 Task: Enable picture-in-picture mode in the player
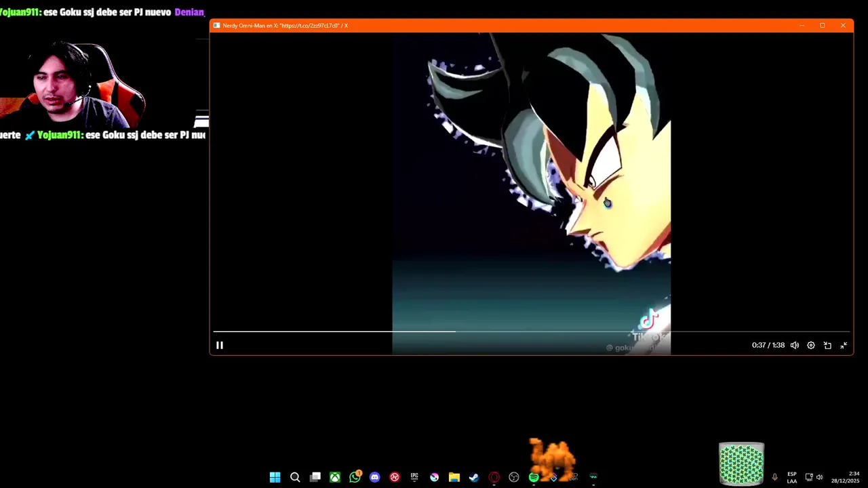point(827,345)
